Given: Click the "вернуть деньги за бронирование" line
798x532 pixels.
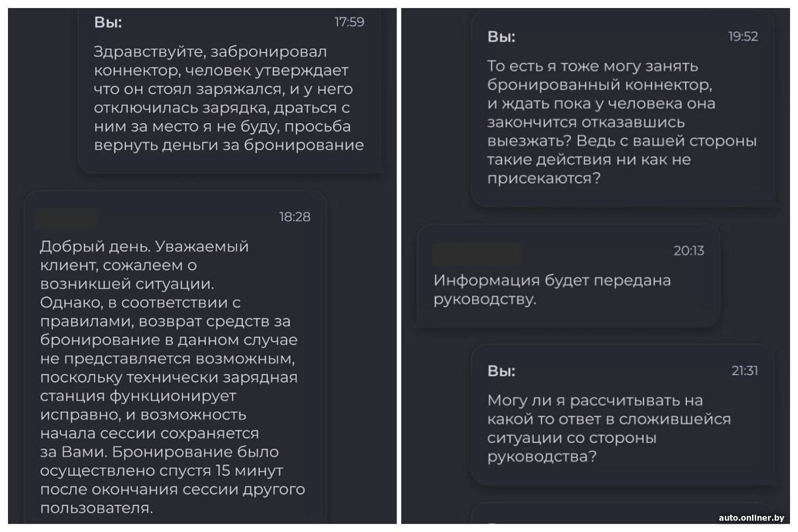Looking at the screenshot, I should (x=229, y=146).
